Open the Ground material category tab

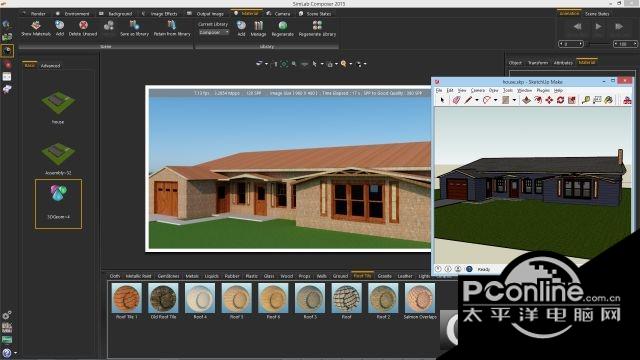(x=340, y=276)
